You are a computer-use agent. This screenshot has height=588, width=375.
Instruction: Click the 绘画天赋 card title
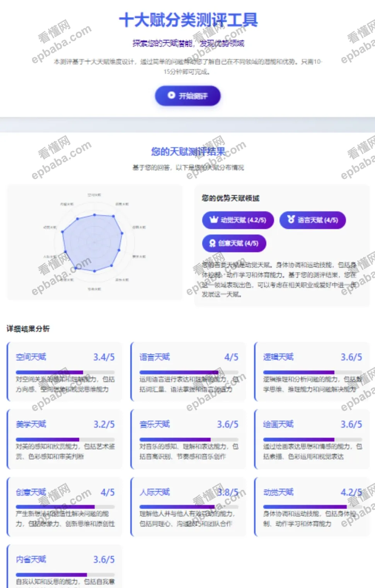click(x=279, y=424)
